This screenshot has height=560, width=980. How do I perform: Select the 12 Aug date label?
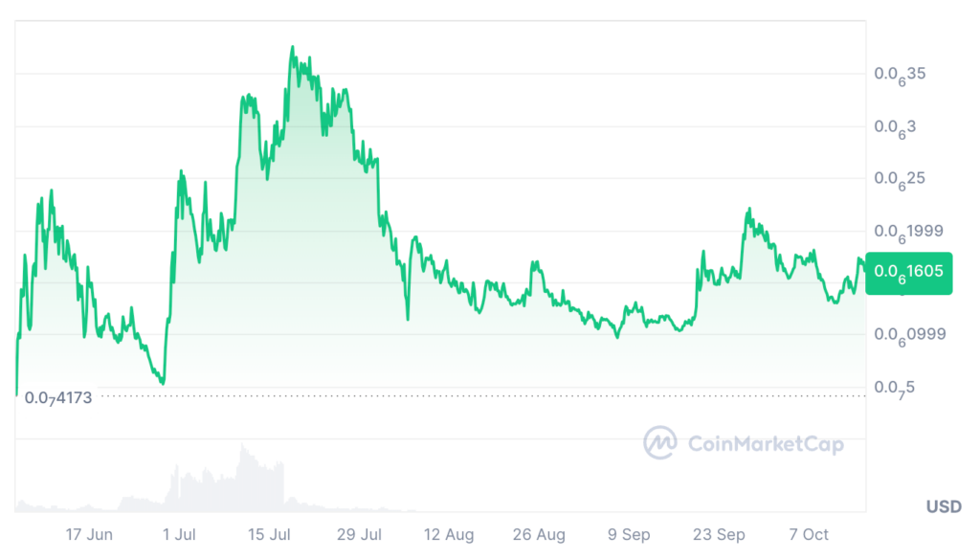(449, 534)
